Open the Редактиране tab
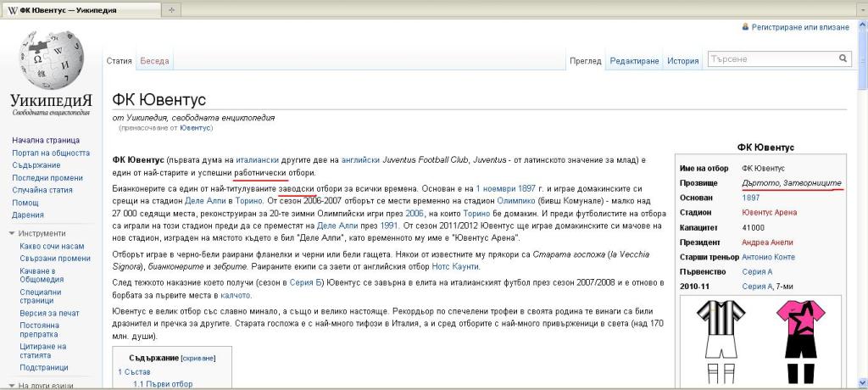 pyautogui.click(x=634, y=61)
